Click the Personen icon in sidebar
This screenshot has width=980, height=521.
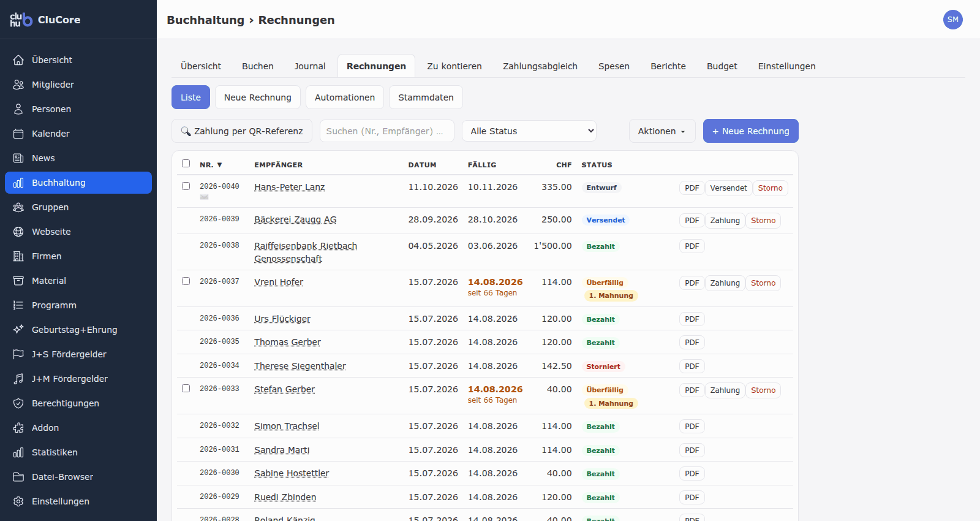[18, 109]
